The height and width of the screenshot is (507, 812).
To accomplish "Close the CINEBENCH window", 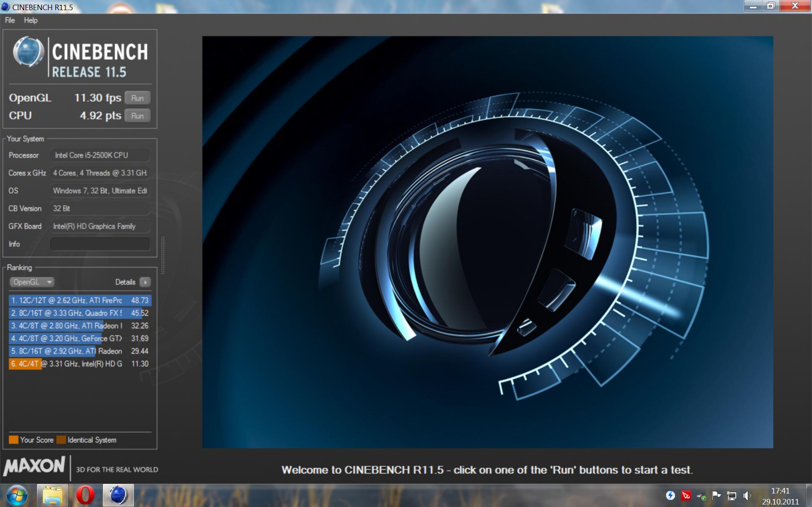I will click(x=795, y=6).
